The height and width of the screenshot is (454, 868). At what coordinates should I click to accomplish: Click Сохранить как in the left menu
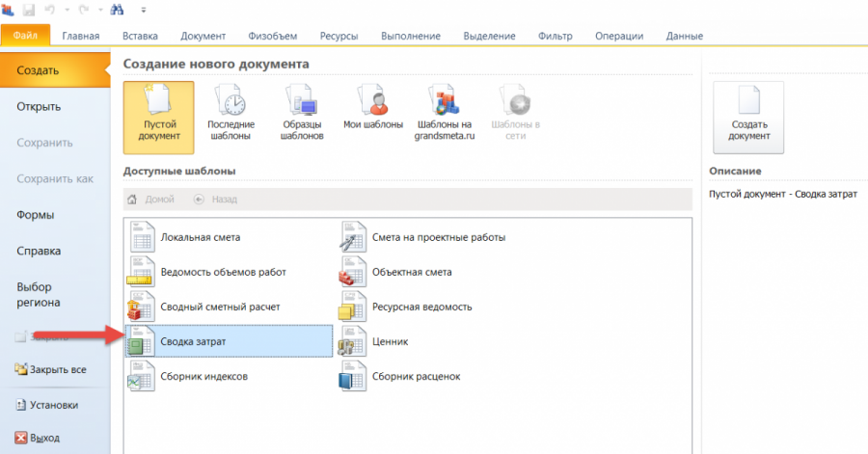(x=55, y=178)
